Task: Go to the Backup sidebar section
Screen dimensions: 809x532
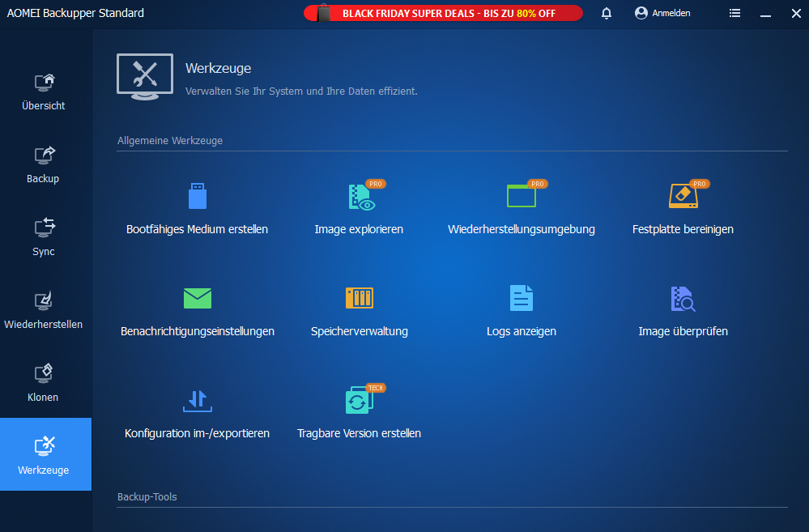Action: (x=44, y=166)
